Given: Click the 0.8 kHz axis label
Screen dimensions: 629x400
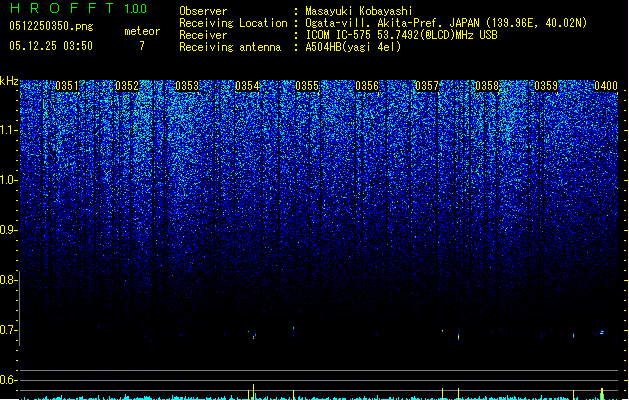Looking at the screenshot, I should [9, 280].
